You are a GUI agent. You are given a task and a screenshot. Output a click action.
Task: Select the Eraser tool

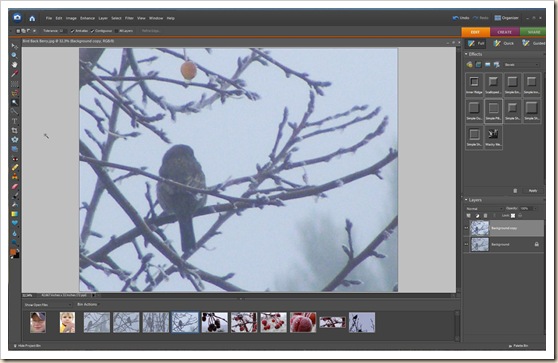coord(15,186)
